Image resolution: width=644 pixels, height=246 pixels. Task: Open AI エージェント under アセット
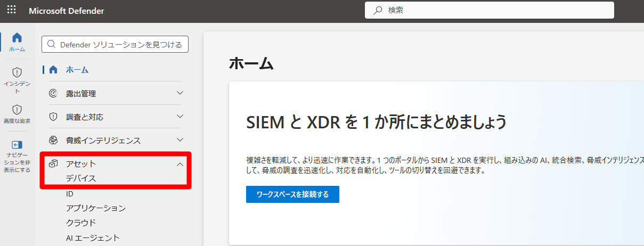pyautogui.click(x=93, y=237)
